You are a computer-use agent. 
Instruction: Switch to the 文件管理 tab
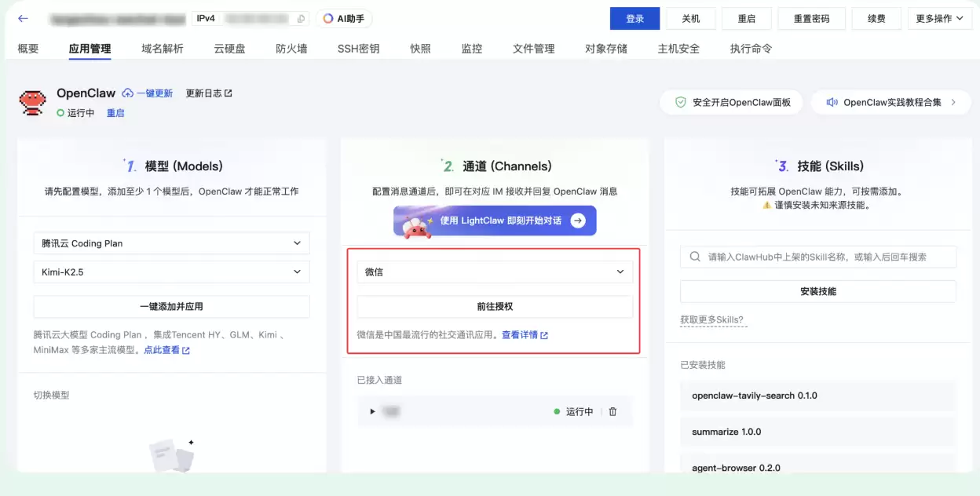click(533, 49)
